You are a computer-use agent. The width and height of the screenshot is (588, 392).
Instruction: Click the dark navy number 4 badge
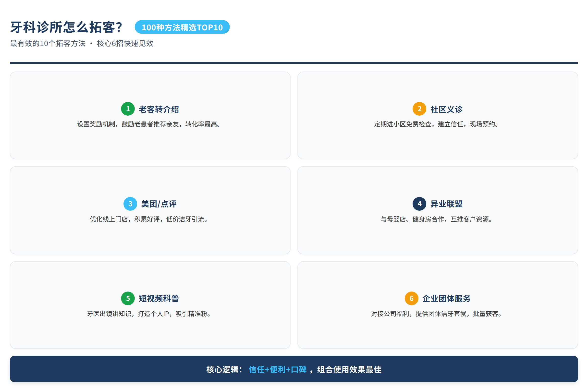tap(419, 204)
